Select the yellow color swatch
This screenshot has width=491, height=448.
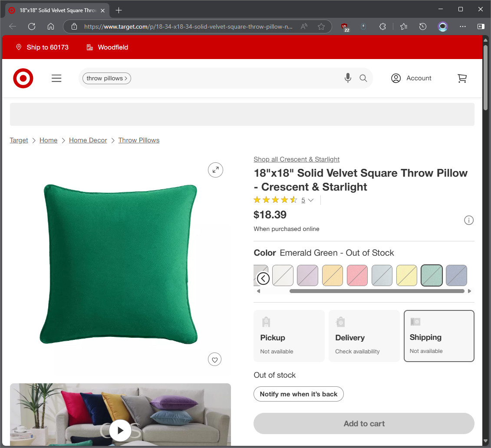pyautogui.click(x=407, y=276)
